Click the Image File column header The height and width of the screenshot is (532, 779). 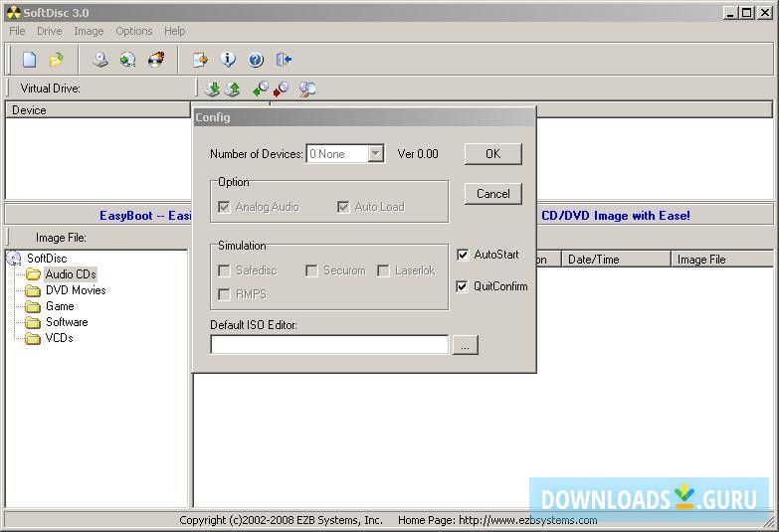722,260
